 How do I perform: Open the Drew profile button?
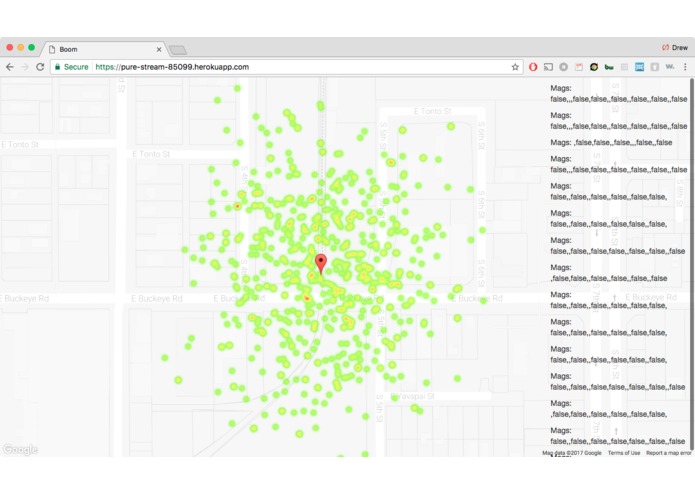[x=675, y=47]
